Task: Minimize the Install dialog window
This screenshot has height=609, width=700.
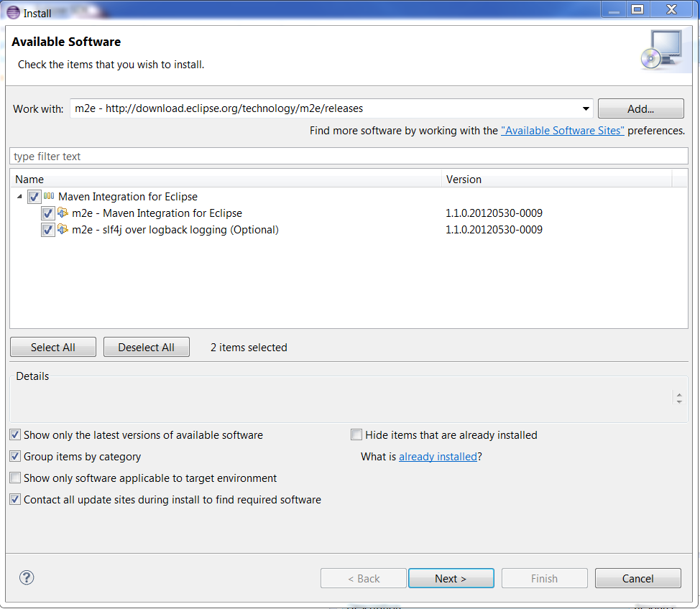Action: 614,9
